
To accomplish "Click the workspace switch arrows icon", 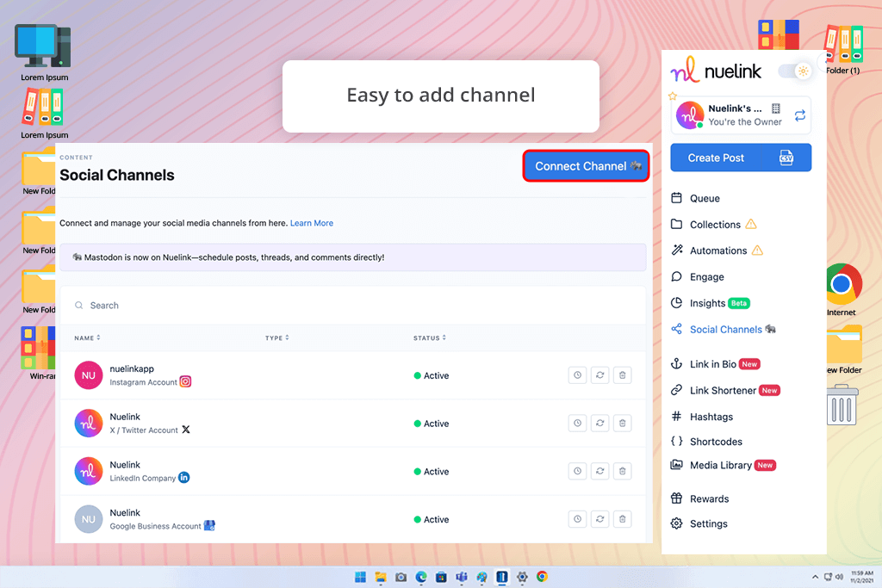I will pyautogui.click(x=800, y=116).
